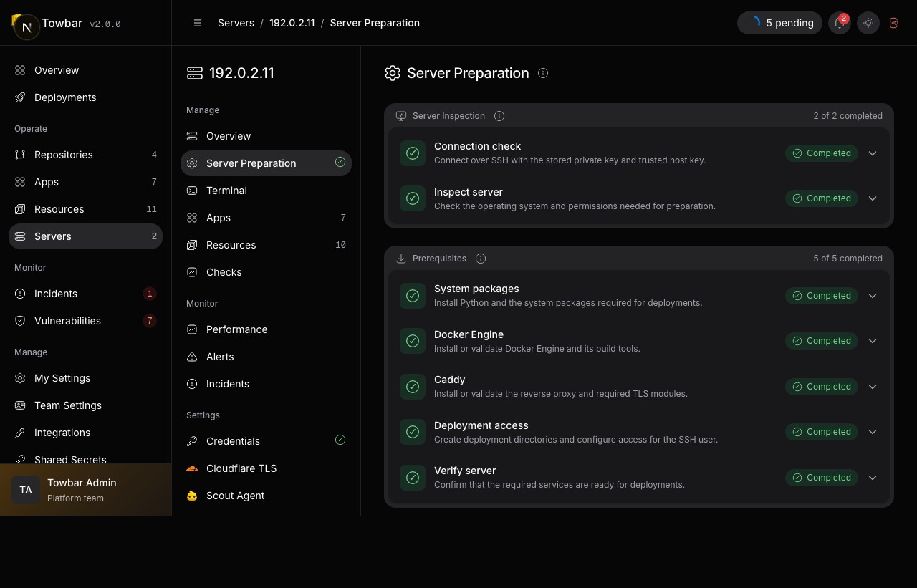Open Integrations page
This screenshot has height=588, width=917.
tap(85, 433)
